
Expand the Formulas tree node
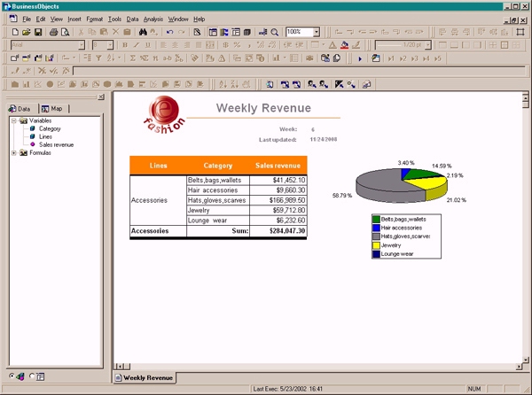[13, 152]
